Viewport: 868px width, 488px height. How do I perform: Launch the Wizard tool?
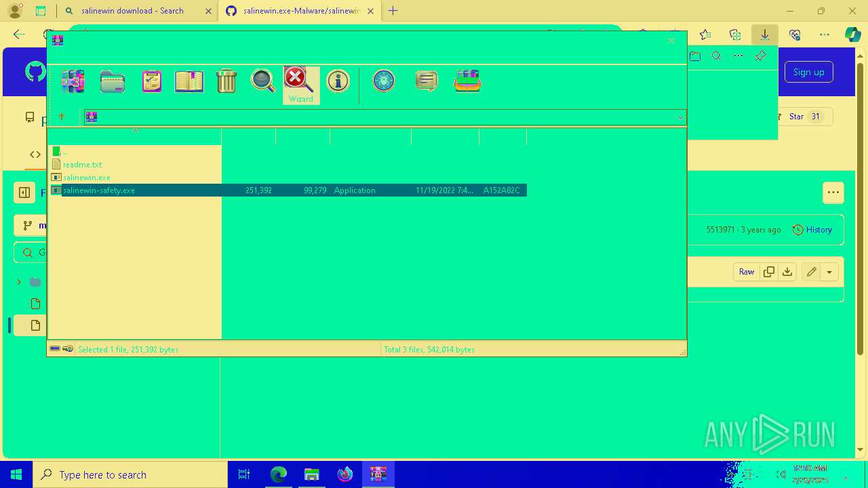click(x=300, y=85)
